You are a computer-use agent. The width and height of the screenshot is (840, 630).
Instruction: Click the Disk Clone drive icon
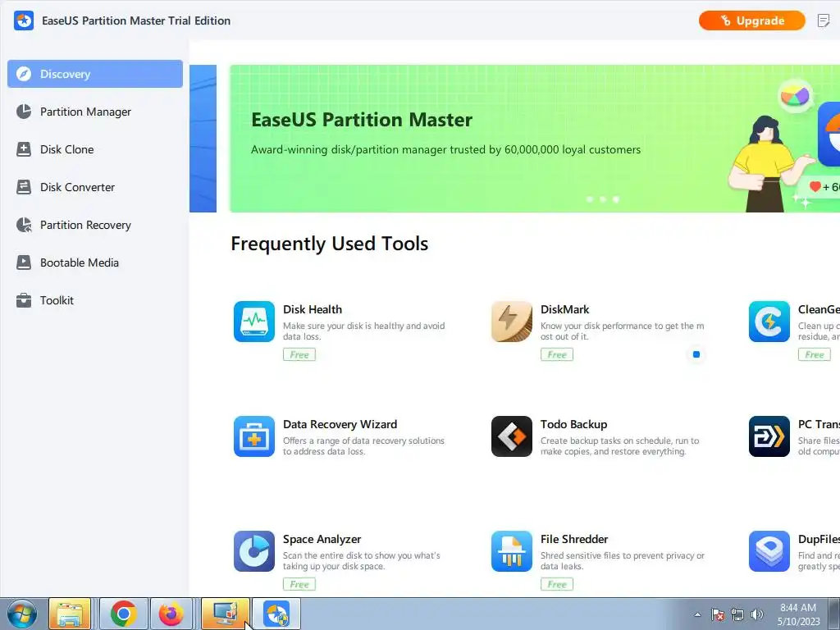24,149
